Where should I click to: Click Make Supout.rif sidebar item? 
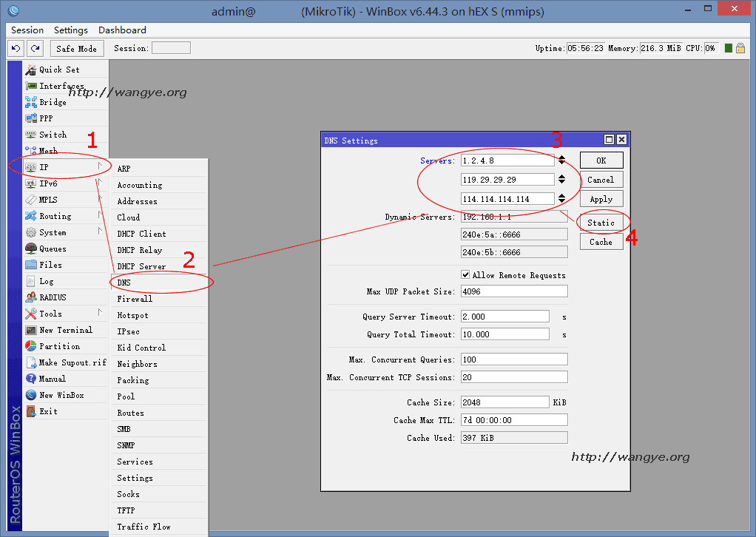tap(66, 362)
